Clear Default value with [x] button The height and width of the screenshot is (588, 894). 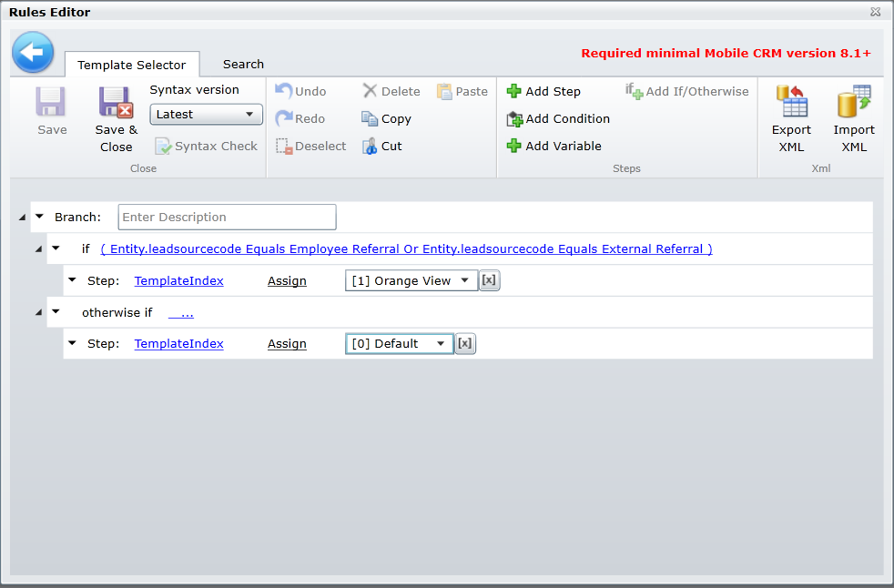tap(465, 343)
